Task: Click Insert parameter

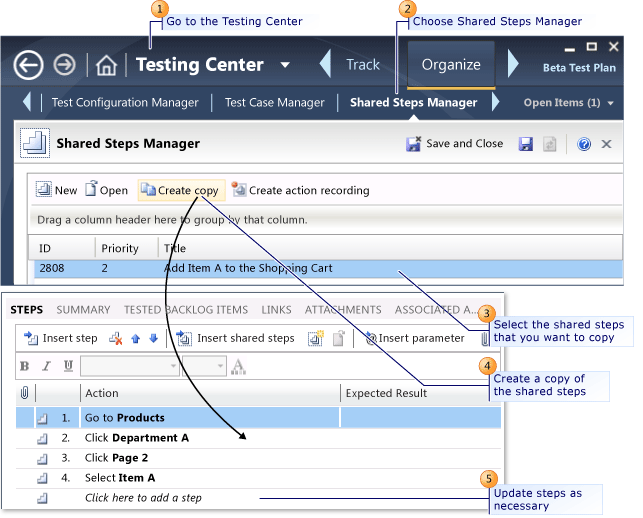Action: pyautogui.click(x=415, y=338)
